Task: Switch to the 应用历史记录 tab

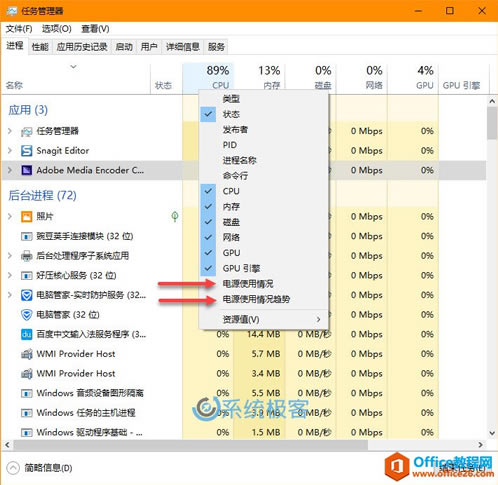Action: point(82,47)
